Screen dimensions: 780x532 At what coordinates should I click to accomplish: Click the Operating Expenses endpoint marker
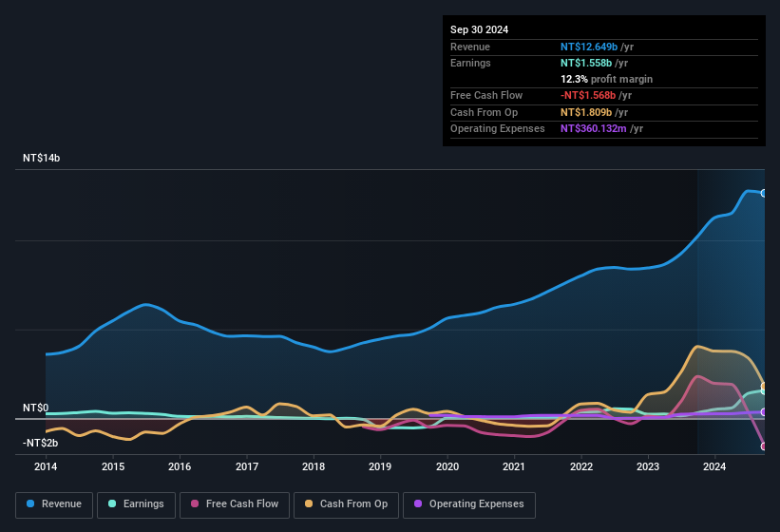(x=764, y=412)
